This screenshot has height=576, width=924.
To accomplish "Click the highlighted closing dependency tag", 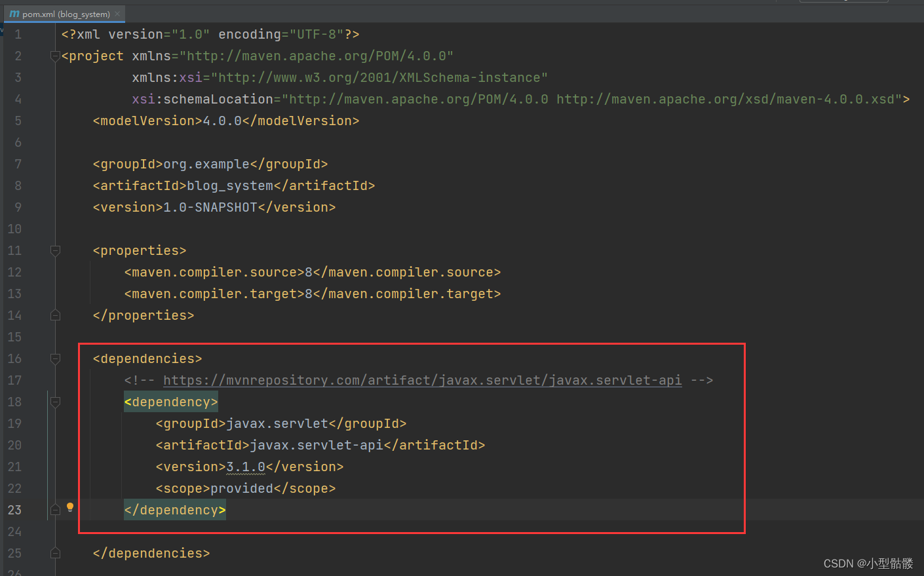I will [175, 510].
